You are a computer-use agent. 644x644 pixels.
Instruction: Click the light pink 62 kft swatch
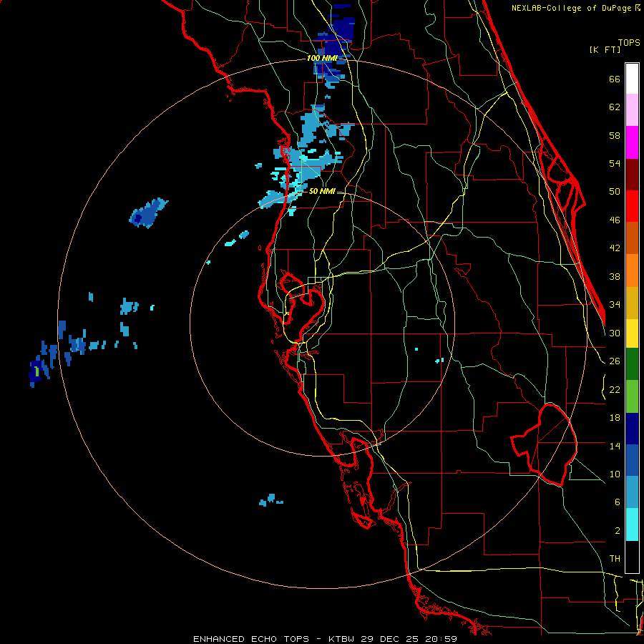point(632,110)
